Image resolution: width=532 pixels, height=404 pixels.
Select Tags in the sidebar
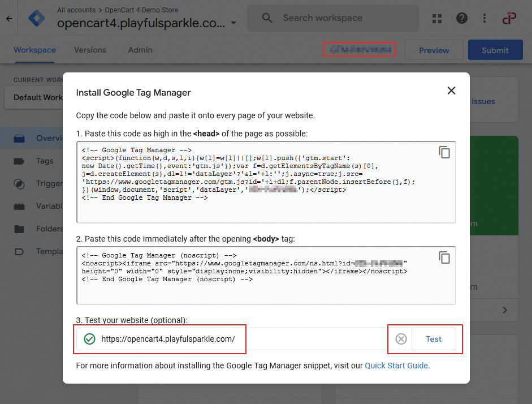tap(31, 161)
